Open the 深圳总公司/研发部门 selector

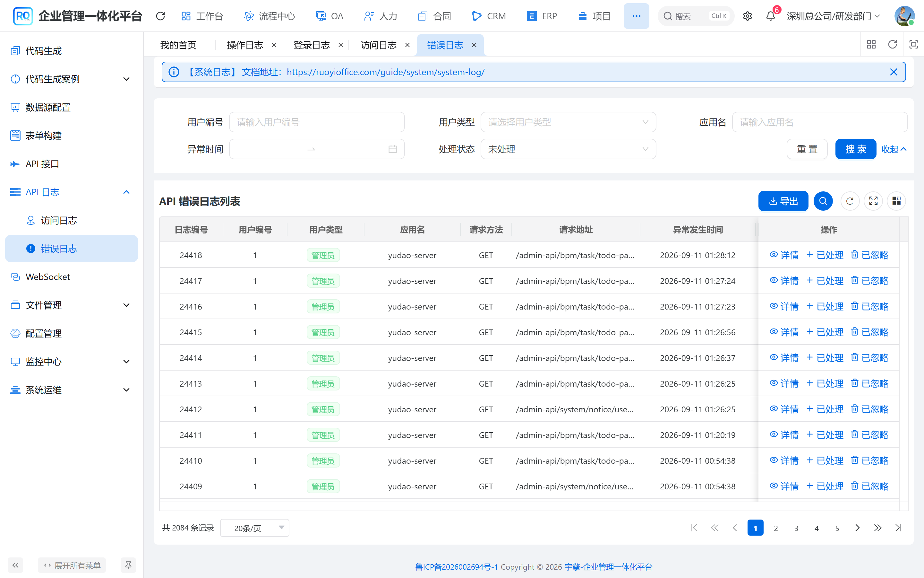833,16
